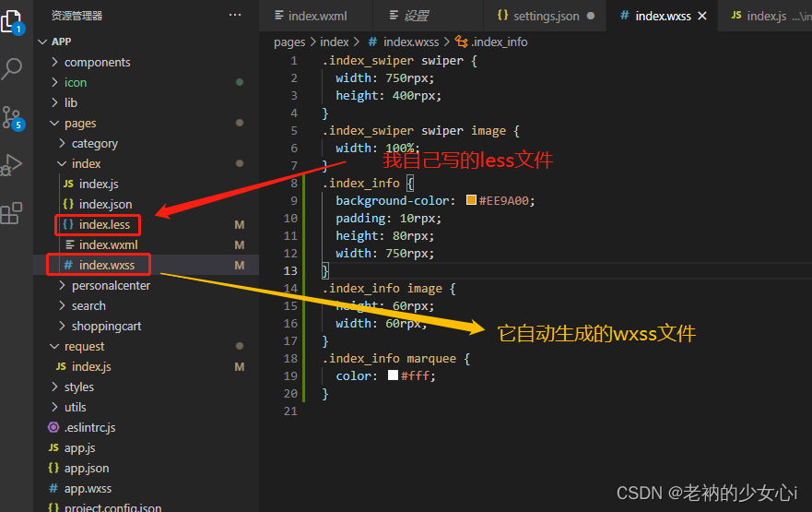This screenshot has width=812, height=512.
Task: Click line number 1 in the gutter
Action: point(294,61)
